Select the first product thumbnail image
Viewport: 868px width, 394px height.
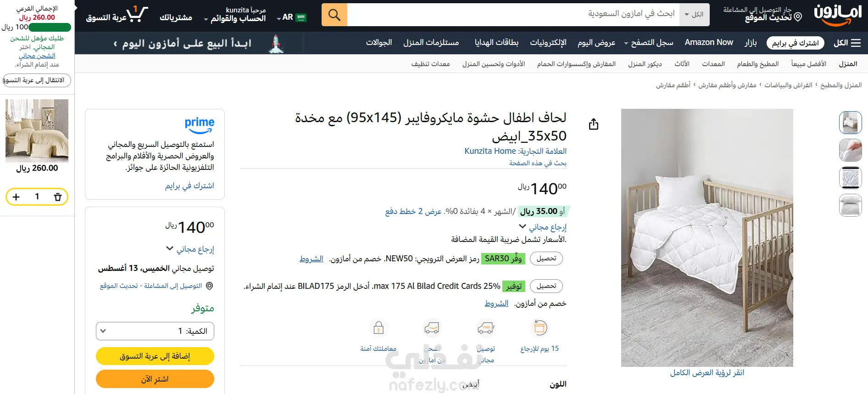851,123
